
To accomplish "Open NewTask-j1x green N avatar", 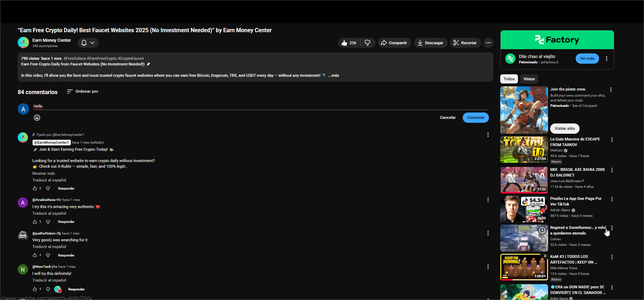I will pyautogui.click(x=23, y=270).
